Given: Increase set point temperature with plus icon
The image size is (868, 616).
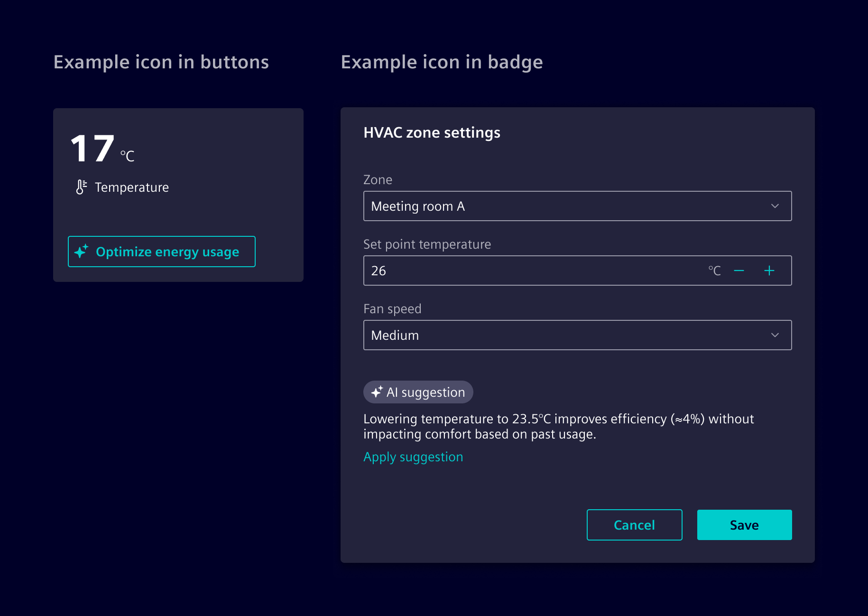Looking at the screenshot, I should pyautogui.click(x=769, y=271).
